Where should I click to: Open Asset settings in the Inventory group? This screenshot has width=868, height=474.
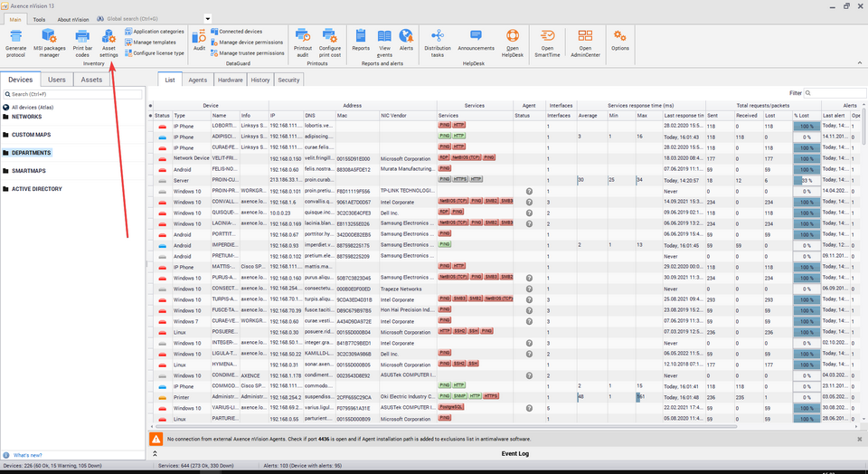pos(108,41)
